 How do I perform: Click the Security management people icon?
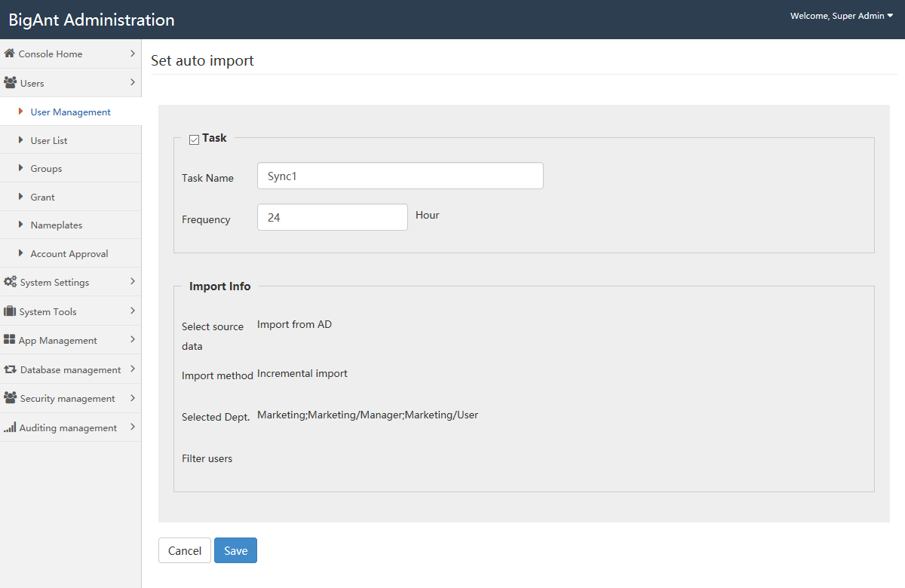tap(11, 398)
